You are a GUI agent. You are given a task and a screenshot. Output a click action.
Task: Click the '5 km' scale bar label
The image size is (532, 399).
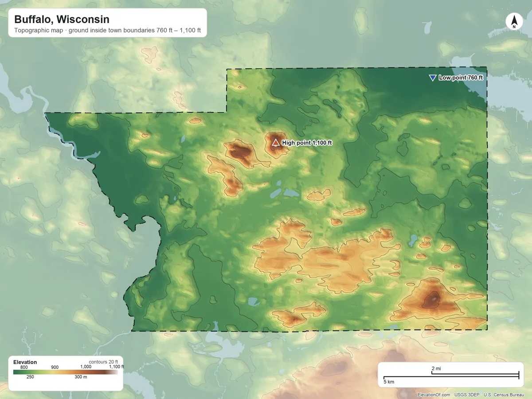tap(389, 382)
